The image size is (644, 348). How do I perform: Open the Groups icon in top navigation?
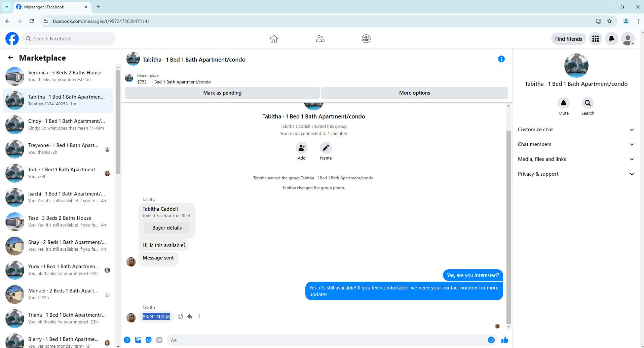point(366,39)
